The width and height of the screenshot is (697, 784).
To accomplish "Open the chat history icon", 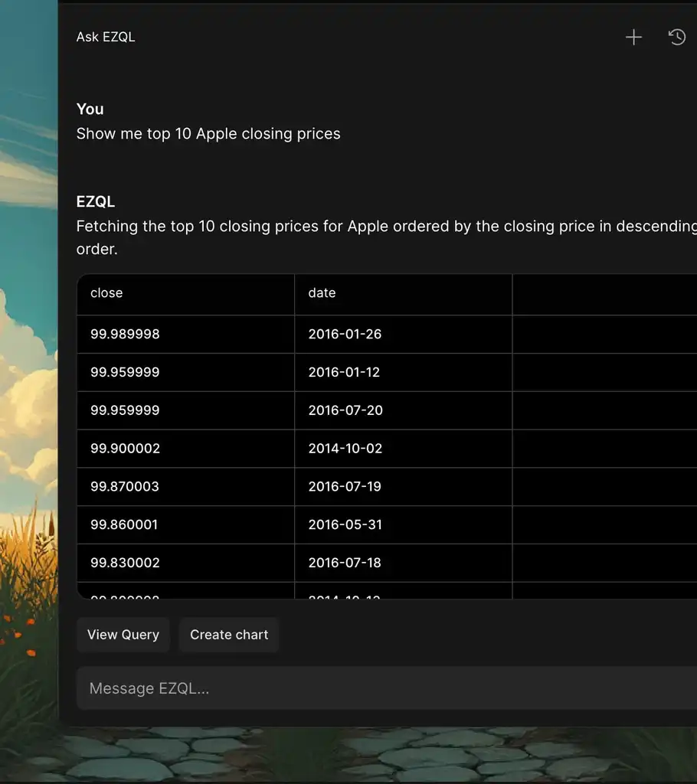I will (x=677, y=37).
